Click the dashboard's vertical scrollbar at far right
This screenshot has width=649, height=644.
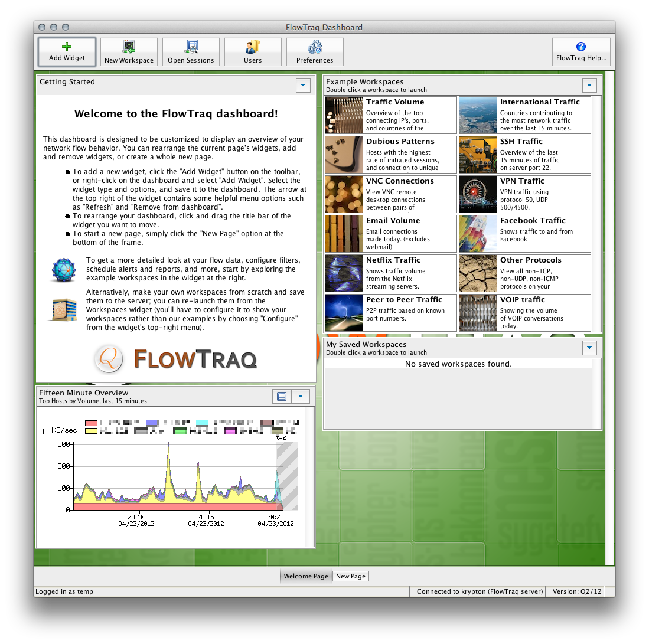tap(609, 319)
